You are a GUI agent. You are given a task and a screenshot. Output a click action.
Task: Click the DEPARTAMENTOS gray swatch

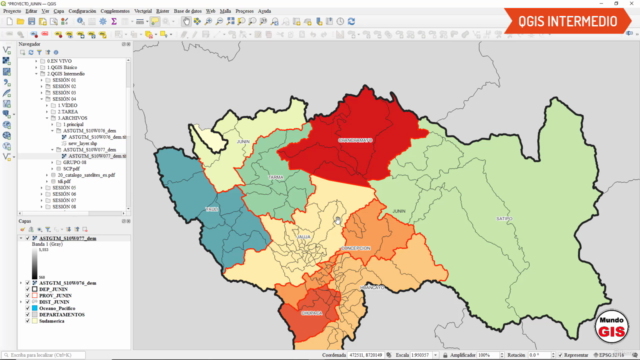pyautogui.click(x=35, y=315)
